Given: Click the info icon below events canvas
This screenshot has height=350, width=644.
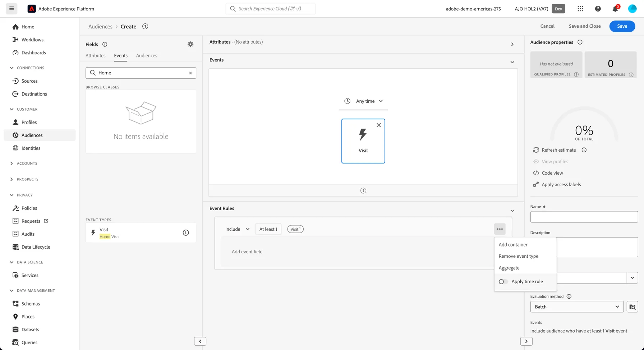Looking at the screenshot, I should [363, 191].
